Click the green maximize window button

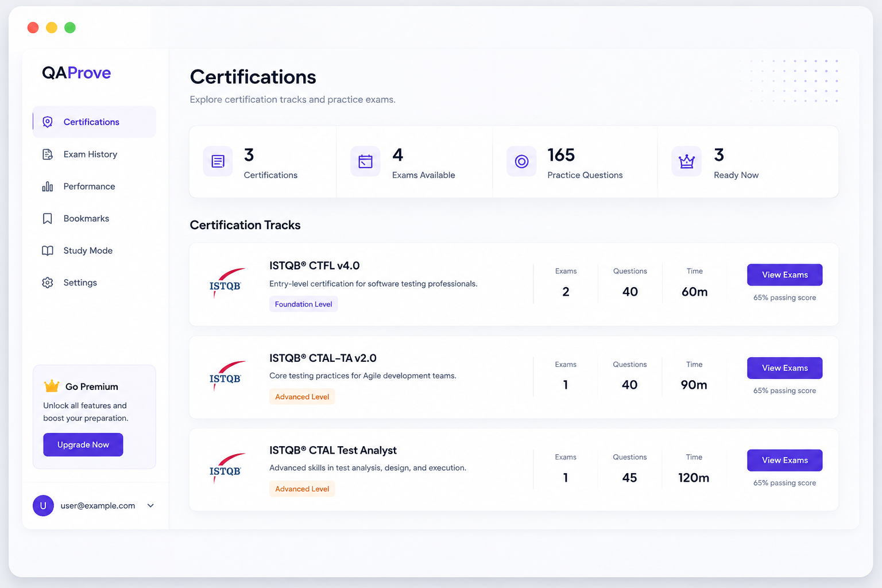[x=70, y=28]
